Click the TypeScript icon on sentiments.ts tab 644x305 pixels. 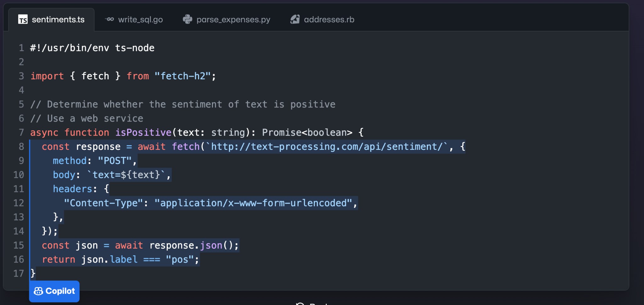pyautogui.click(x=23, y=20)
